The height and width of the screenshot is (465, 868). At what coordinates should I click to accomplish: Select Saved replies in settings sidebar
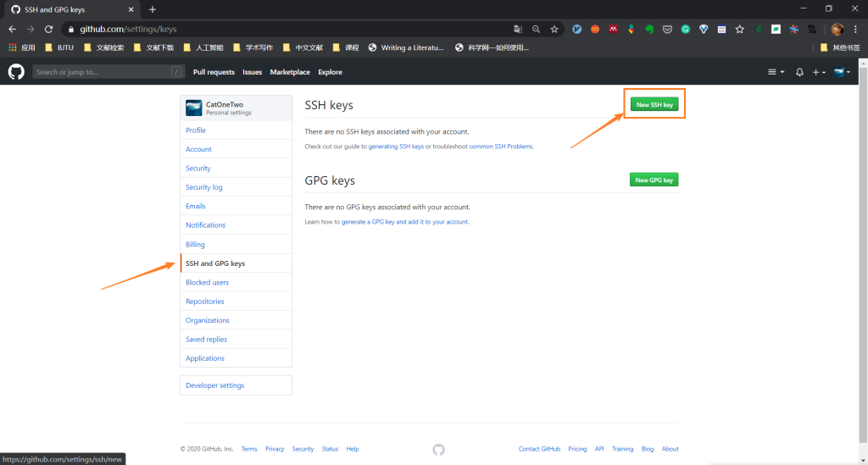[x=236, y=339]
